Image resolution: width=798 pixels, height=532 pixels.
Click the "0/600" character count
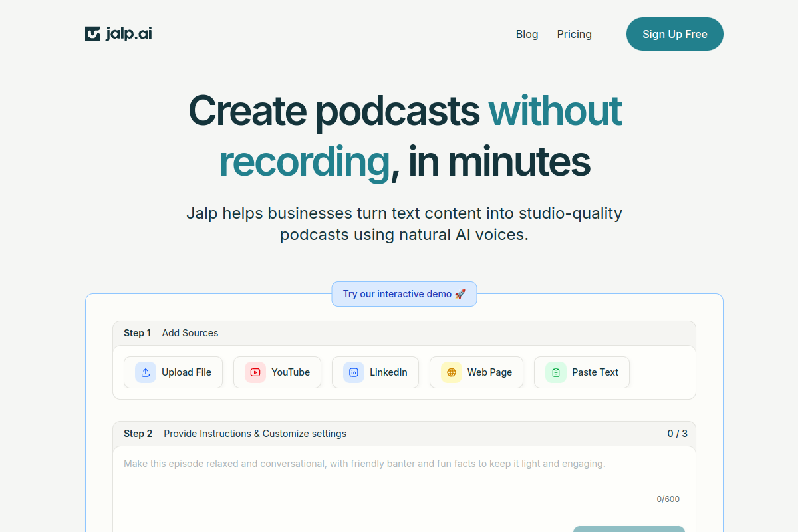(x=668, y=499)
